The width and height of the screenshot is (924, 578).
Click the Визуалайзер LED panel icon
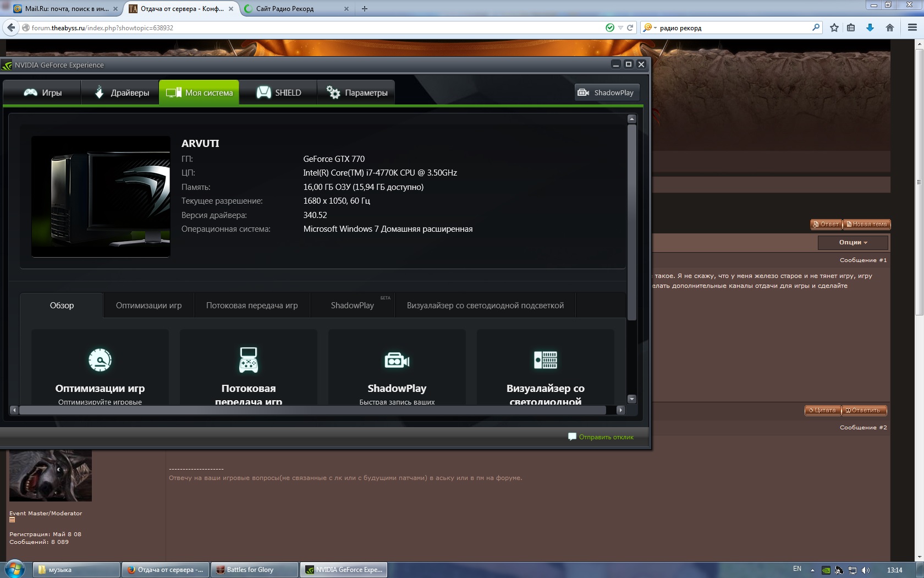pos(546,360)
